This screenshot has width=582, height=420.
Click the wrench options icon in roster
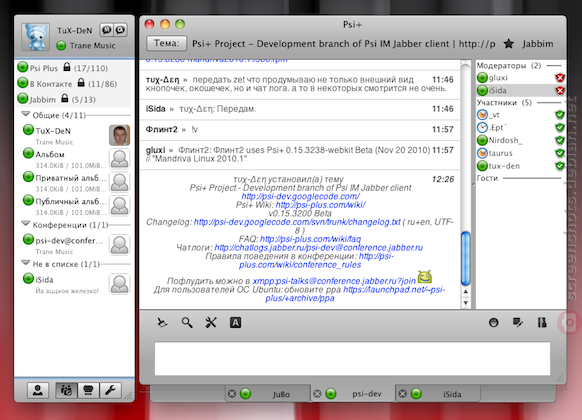110,390
